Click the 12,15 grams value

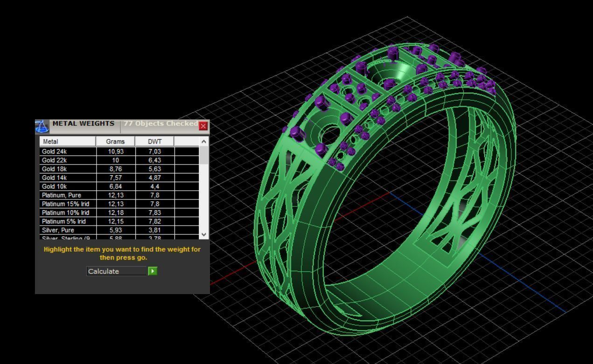[115, 221]
